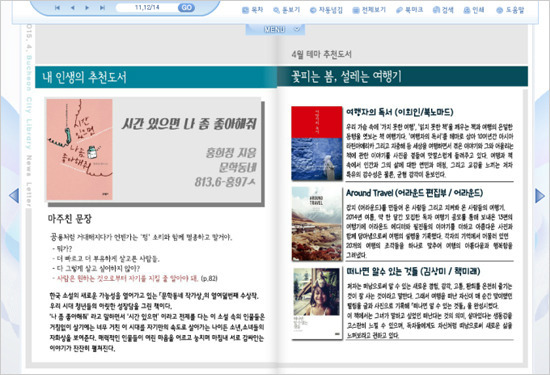The width and height of the screenshot is (550, 375).
Task: Click the GO button
Action: click(x=186, y=8)
